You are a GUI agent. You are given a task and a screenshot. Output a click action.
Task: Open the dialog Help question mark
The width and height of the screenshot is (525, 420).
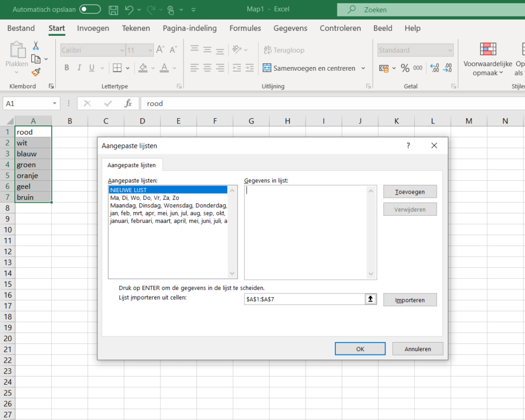(x=408, y=146)
